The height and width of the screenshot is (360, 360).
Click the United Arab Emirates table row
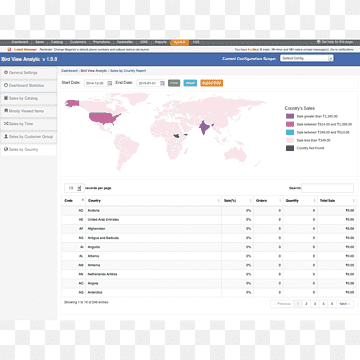[209, 220]
